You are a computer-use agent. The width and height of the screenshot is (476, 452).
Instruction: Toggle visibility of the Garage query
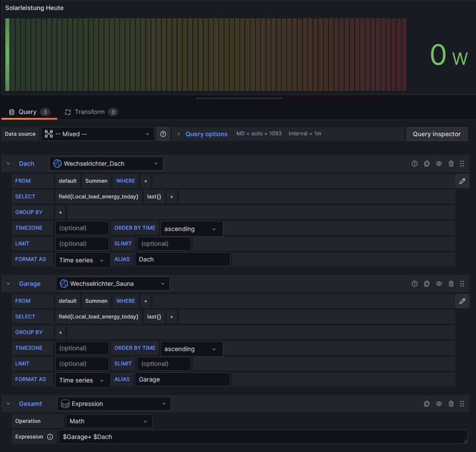click(439, 284)
